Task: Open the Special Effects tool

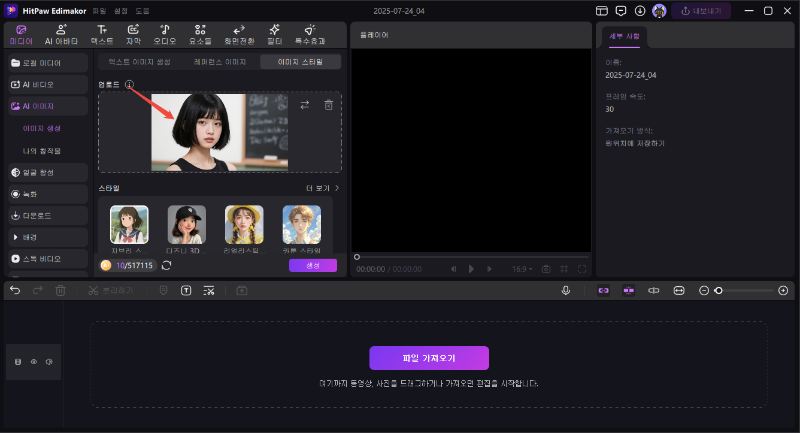Action: [x=310, y=35]
